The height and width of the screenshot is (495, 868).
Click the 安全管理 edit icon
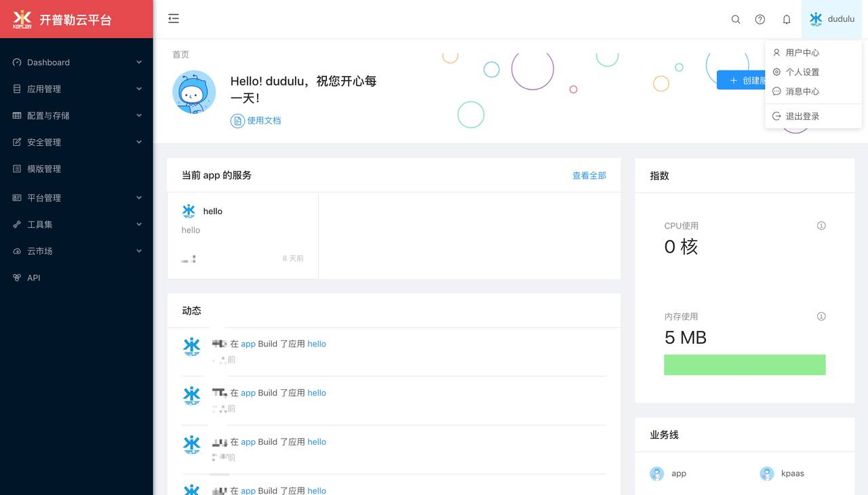click(17, 142)
